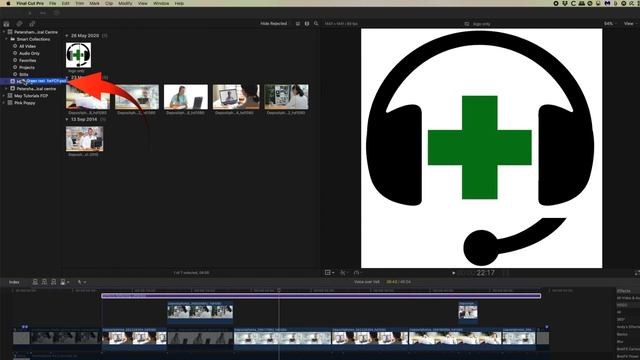Image resolution: width=640 pixels, height=360 pixels.
Task: Select the 13 Sep 2014 clip thumbnail
Action: 84,139
